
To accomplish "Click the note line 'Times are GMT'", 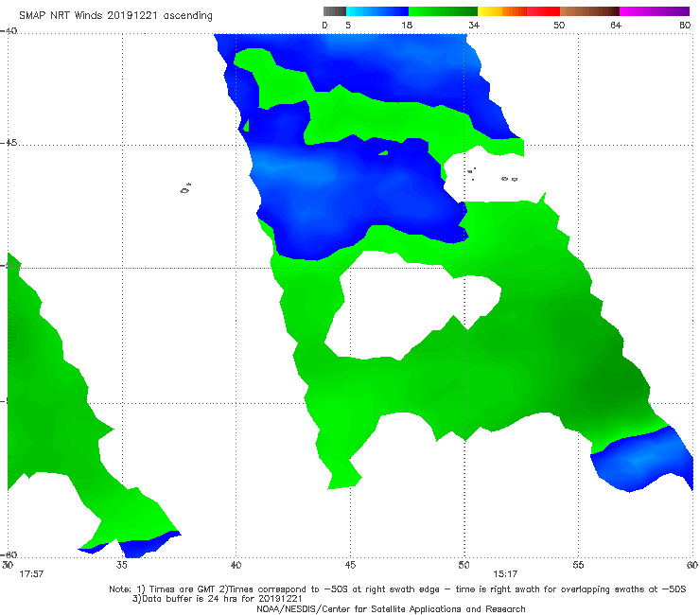I will (182, 589).
